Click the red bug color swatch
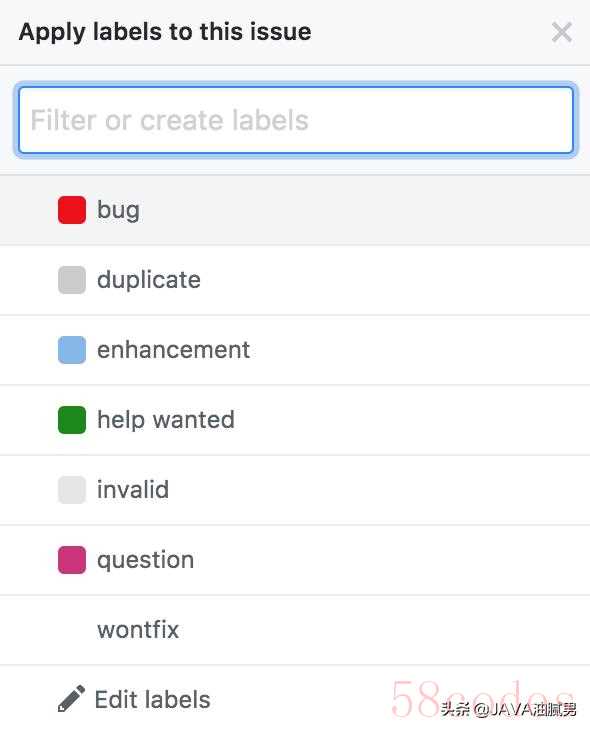Image resolution: width=590 pixels, height=730 pixels. [x=72, y=210]
